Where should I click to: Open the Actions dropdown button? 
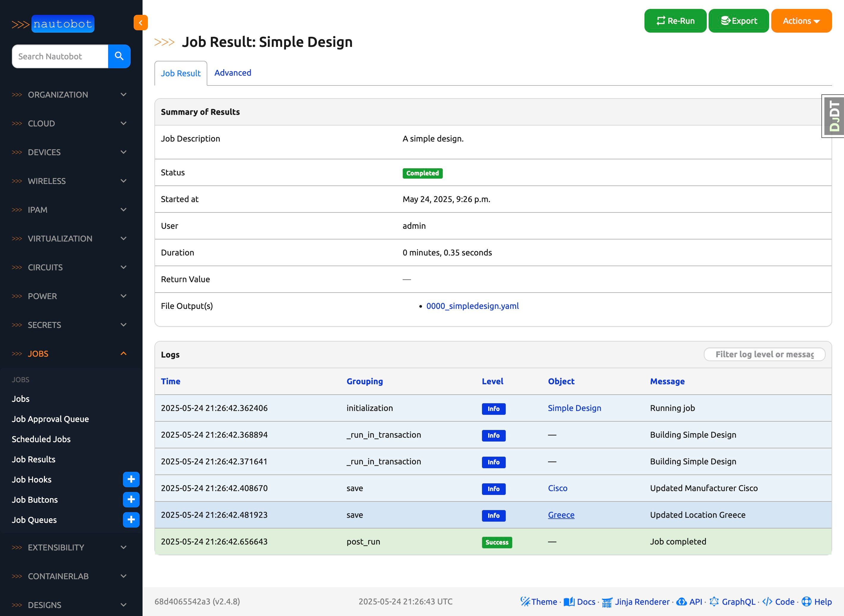(x=801, y=21)
